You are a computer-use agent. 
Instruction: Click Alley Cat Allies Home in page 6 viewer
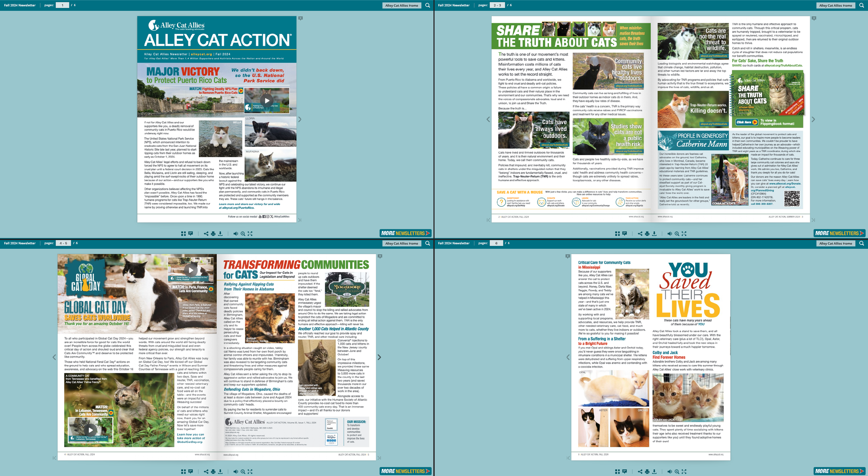[836, 244]
